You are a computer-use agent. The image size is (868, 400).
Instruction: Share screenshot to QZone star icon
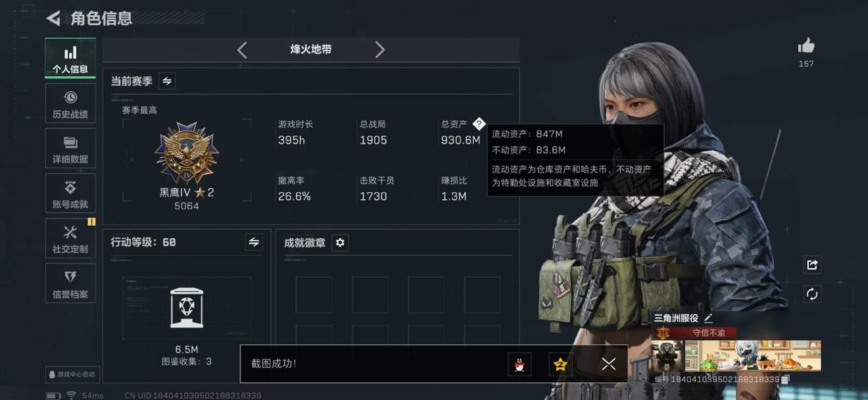[560, 364]
